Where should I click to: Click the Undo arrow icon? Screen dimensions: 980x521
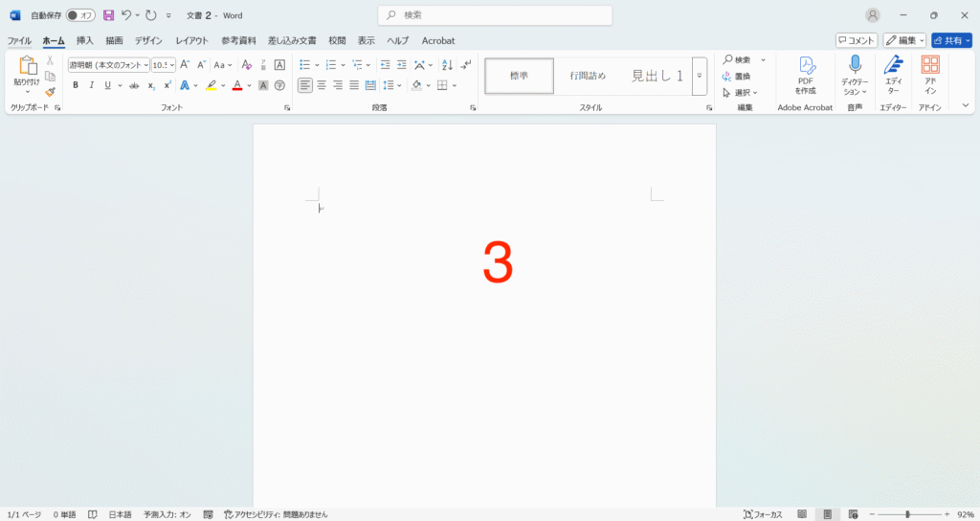pos(126,15)
